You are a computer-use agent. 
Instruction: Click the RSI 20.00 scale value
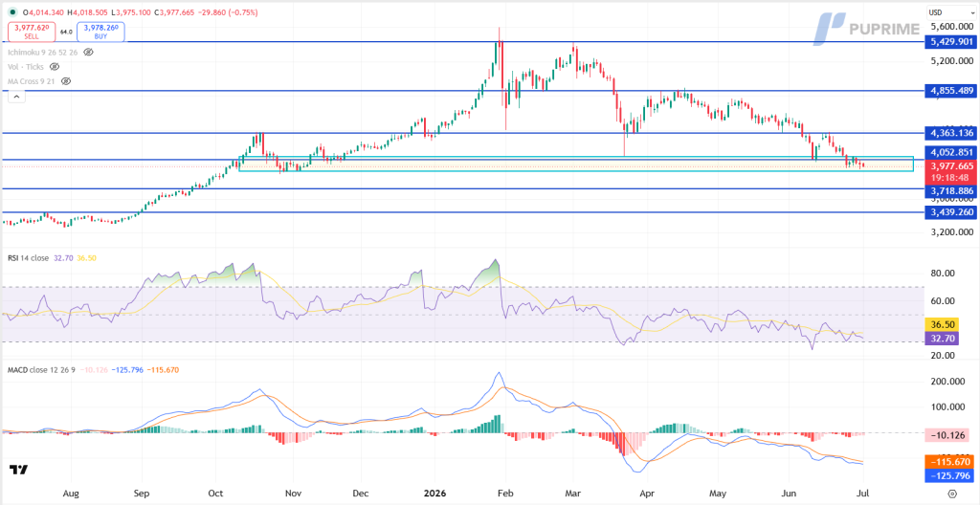pos(943,356)
